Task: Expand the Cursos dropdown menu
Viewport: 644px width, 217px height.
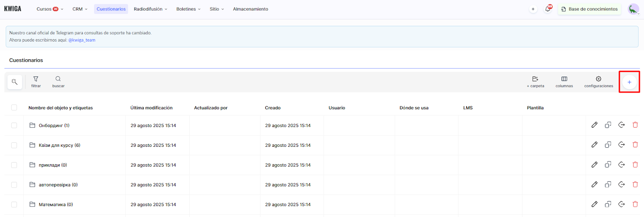Action: tap(50, 9)
